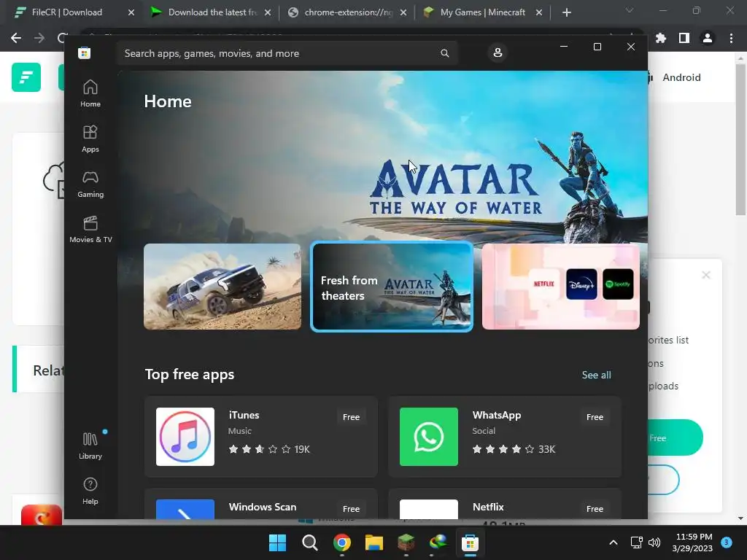Click the browser page vertical scrollbar

tap(740, 139)
